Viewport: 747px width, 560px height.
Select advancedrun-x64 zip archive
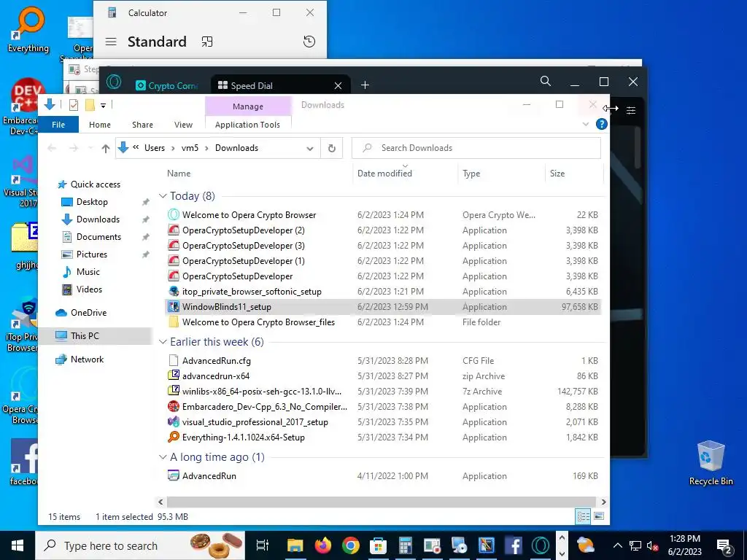pos(216,376)
